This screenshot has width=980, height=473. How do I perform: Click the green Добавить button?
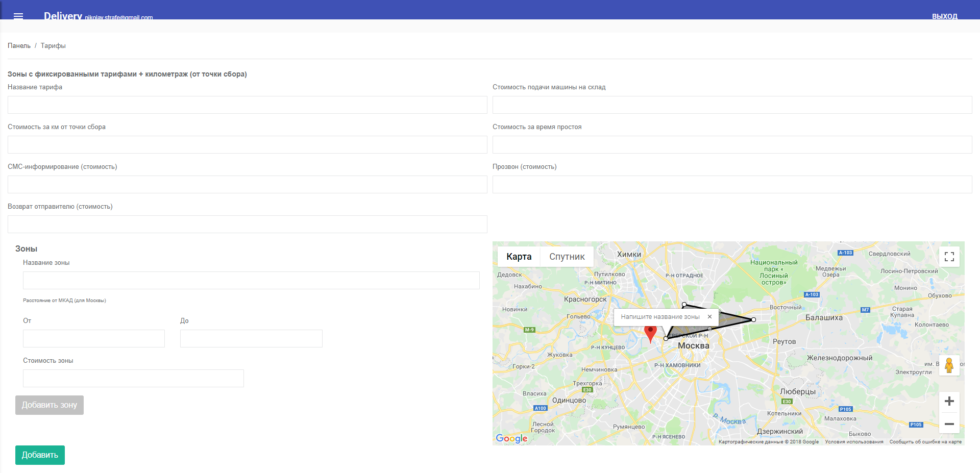pyautogui.click(x=40, y=455)
